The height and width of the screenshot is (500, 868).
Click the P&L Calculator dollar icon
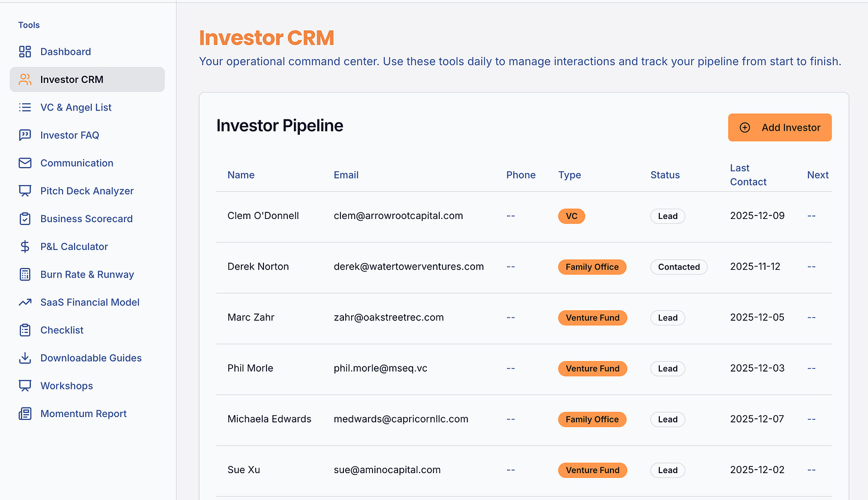tap(24, 246)
